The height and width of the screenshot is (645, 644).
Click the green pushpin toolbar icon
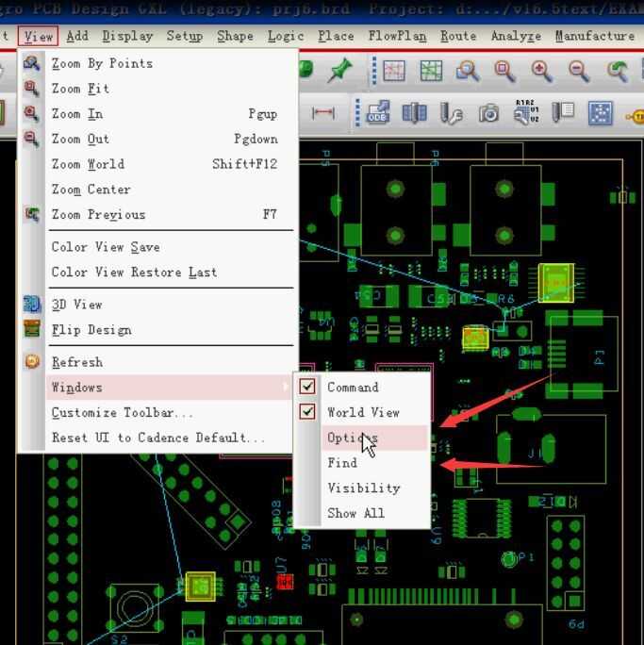340,70
